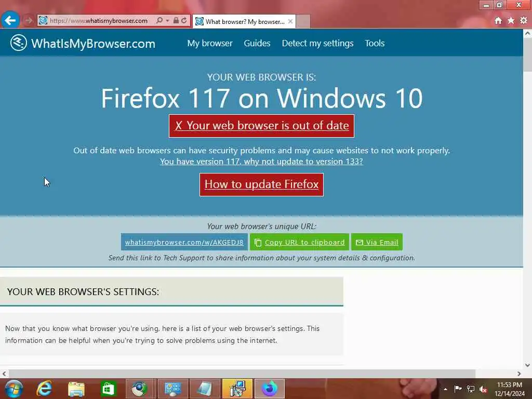Image resolution: width=532 pixels, height=399 pixels.
Task: Click the Action Center flag tray icon
Action: [458, 389]
